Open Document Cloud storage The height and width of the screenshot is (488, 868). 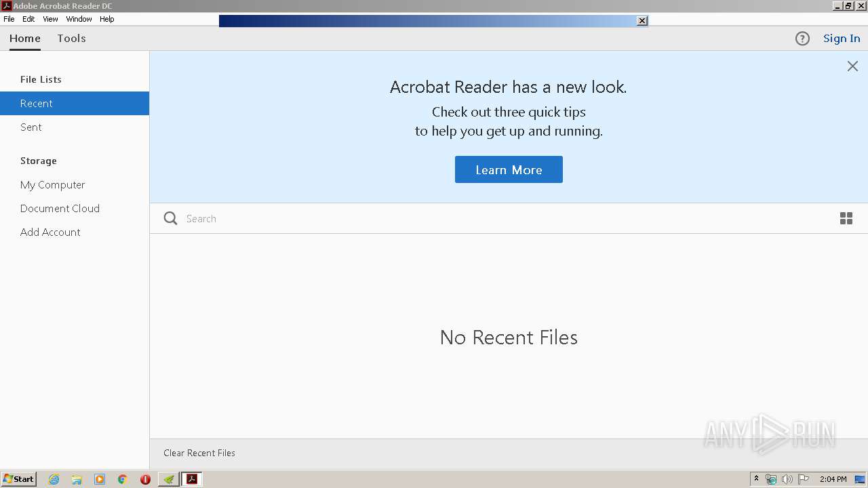pyautogui.click(x=75, y=209)
